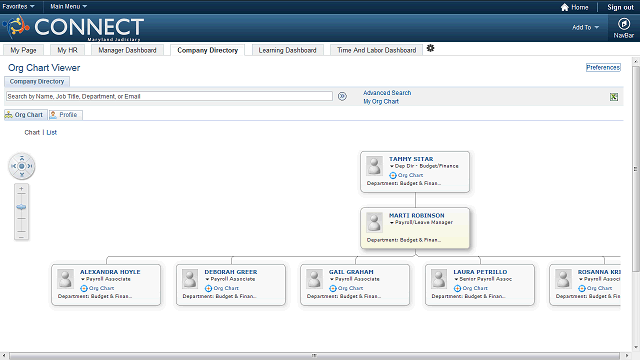
Task: Open Org Chart icon for Deborah Greer
Action: [208, 288]
